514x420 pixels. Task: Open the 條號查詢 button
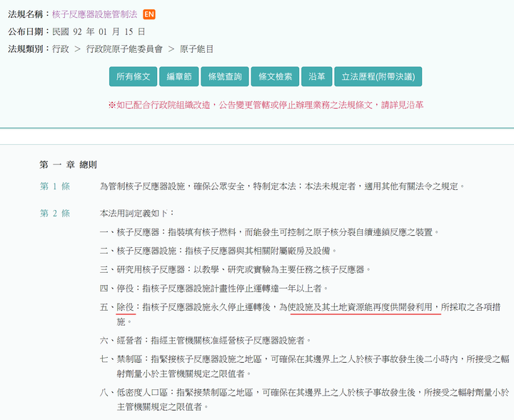[x=225, y=76]
